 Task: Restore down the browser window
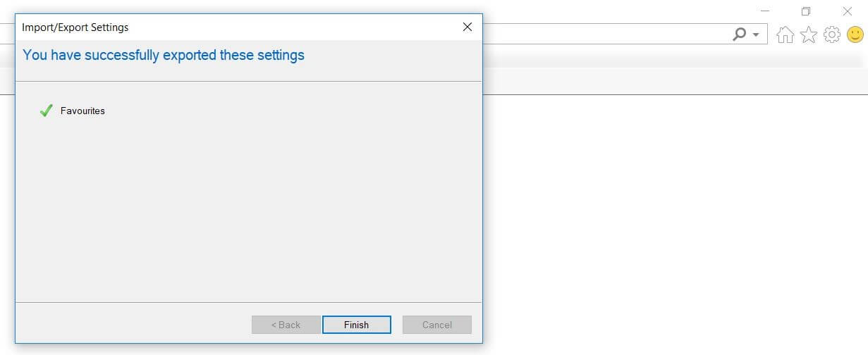pos(806,11)
